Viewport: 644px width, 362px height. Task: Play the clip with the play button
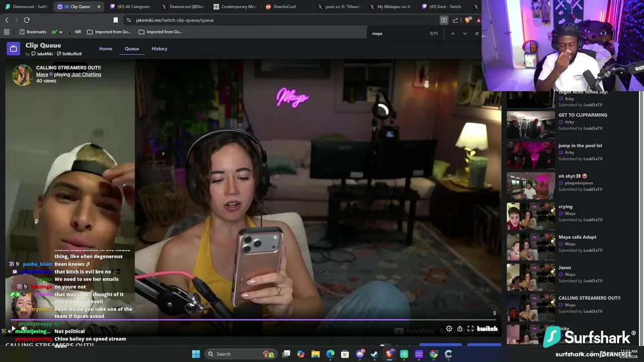coord(14,329)
